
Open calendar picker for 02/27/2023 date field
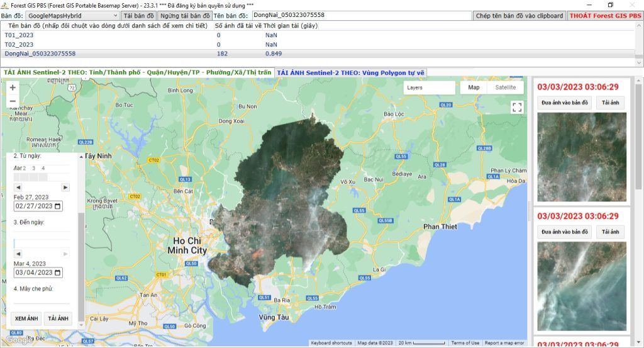point(58,206)
